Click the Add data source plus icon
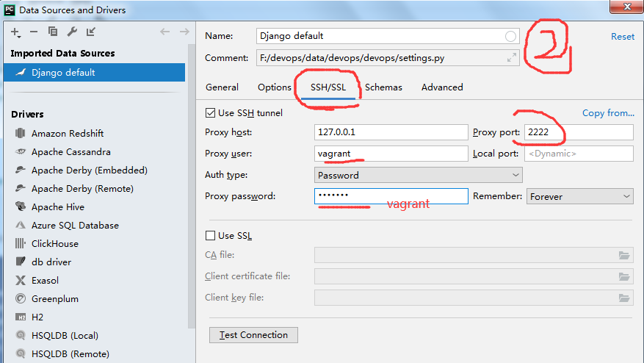The image size is (644, 363). (x=15, y=32)
